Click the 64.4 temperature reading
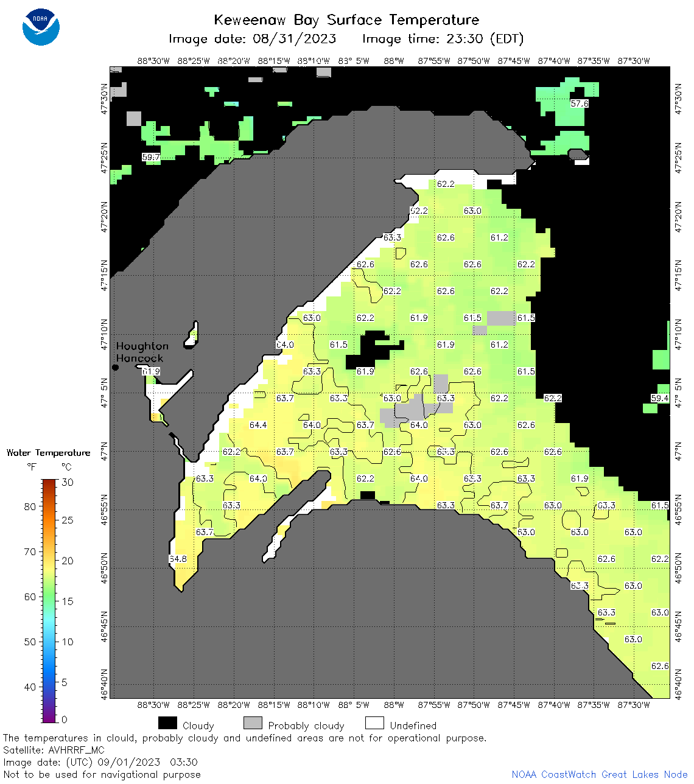694x784 pixels. click(x=258, y=425)
